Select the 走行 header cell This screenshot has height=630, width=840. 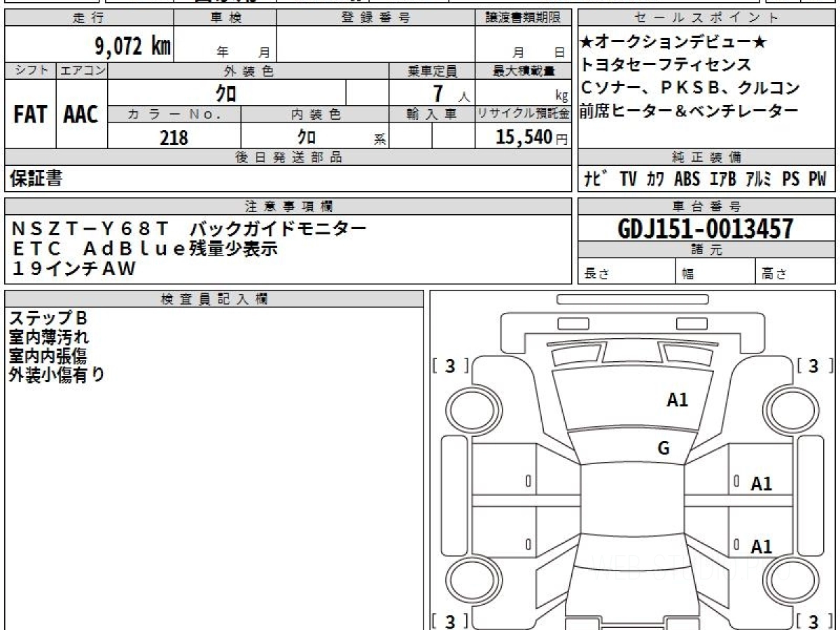[89, 18]
